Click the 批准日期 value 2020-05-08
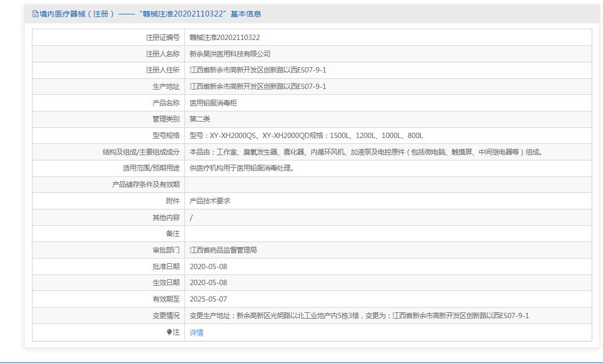The image size is (603, 364). pyautogui.click(x=208, y=266)
